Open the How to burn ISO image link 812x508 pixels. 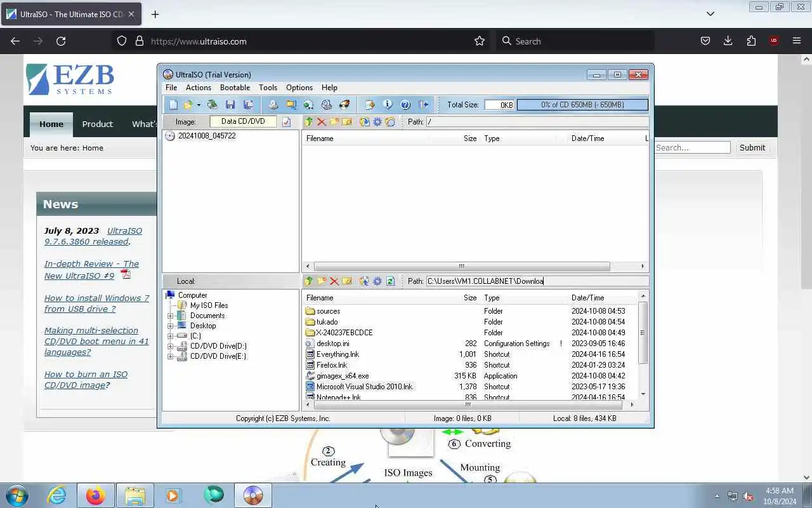click(86, 380)
